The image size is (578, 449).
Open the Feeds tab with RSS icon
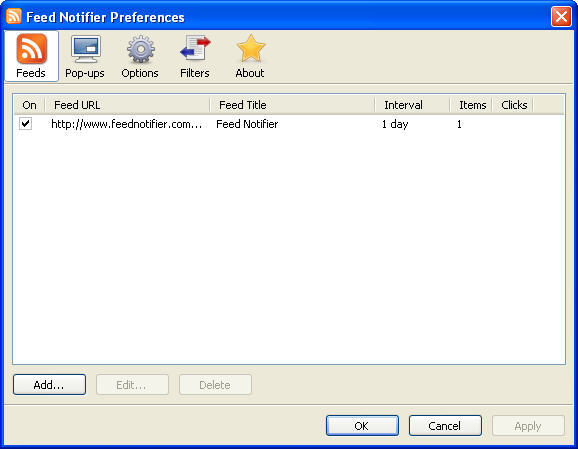31,56
